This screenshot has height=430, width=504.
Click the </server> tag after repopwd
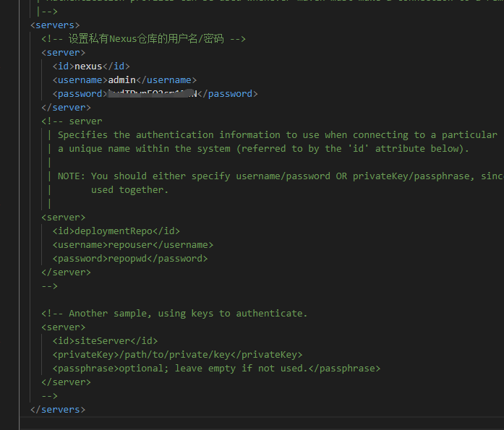pyautogui.click(x=66, y=272)
